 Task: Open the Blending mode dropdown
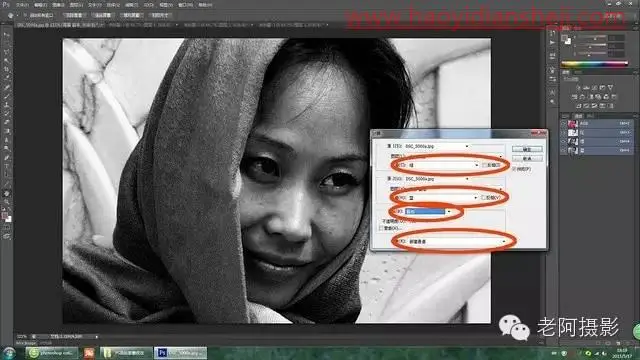429,211
